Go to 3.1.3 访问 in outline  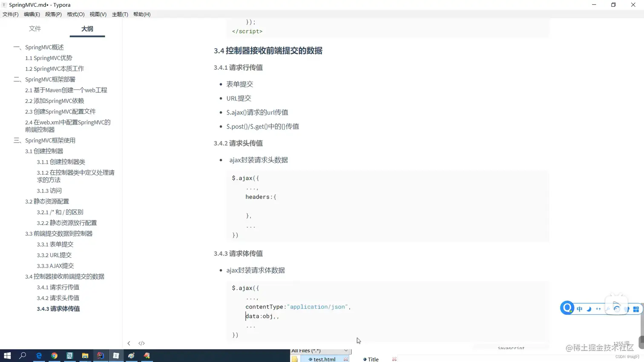coord(49,191)
